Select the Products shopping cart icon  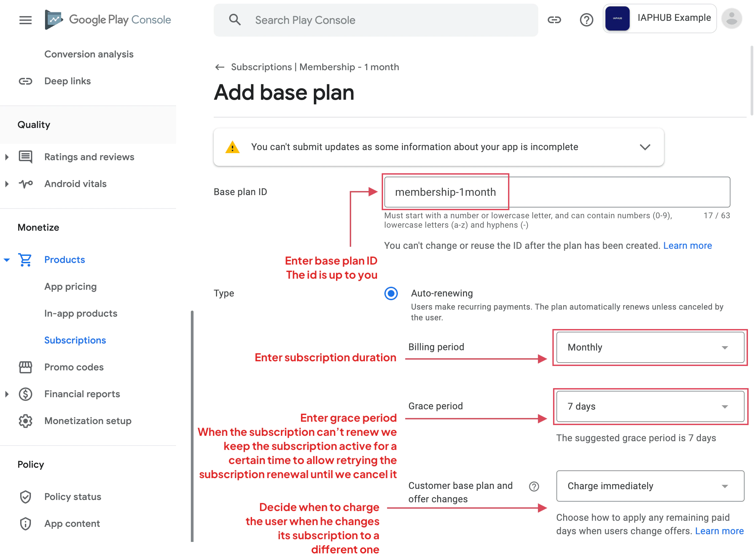(25, 260)
